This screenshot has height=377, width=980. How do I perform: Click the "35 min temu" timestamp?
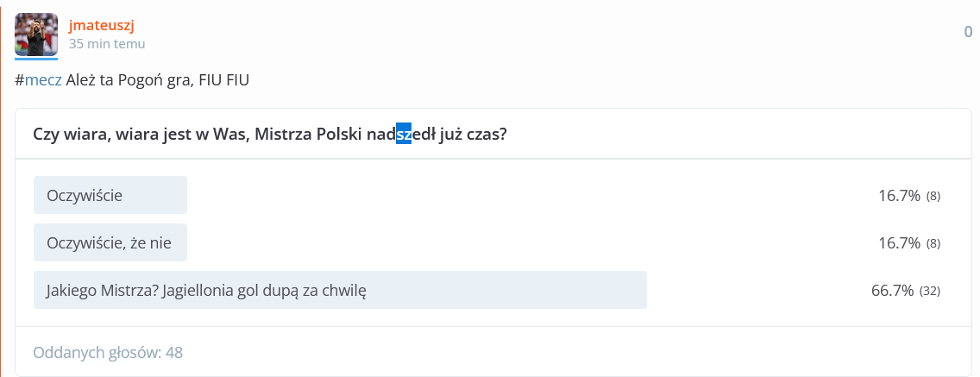(107, 43)
